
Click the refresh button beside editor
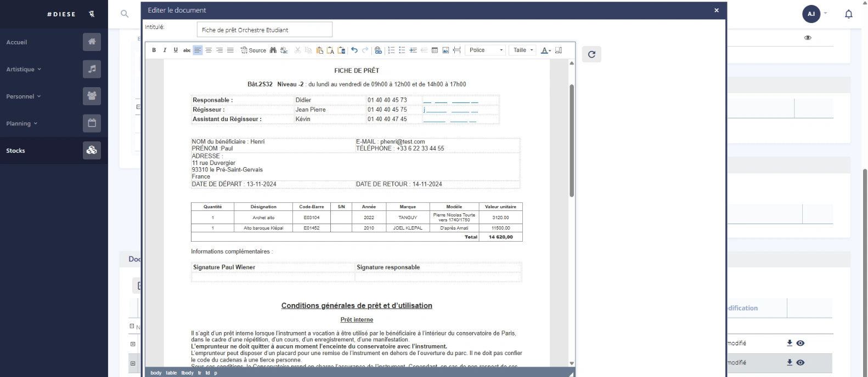(591, 54)
